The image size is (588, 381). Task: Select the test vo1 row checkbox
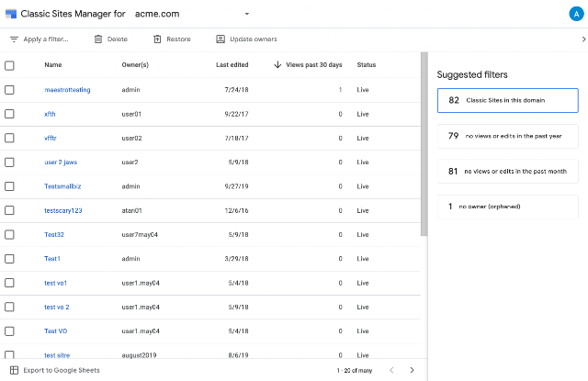9,283
